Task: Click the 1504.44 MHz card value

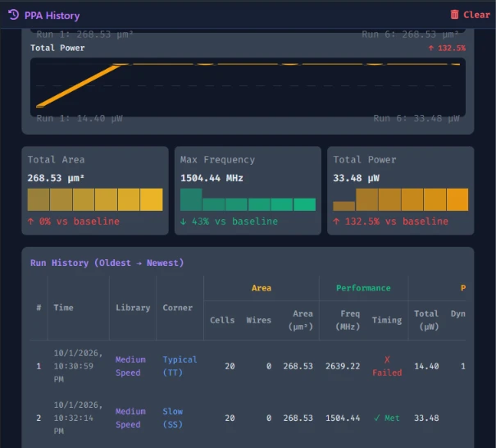Action: point(212,178)
